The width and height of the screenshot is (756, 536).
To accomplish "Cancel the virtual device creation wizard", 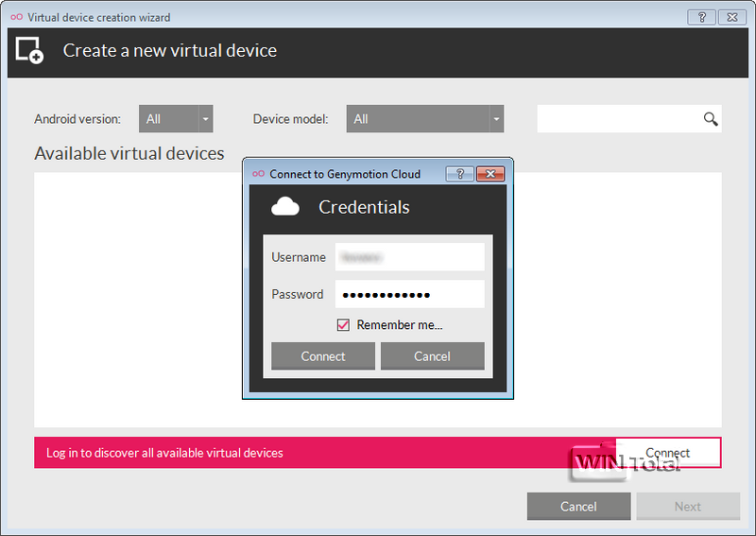I will (x=578, y=506).
